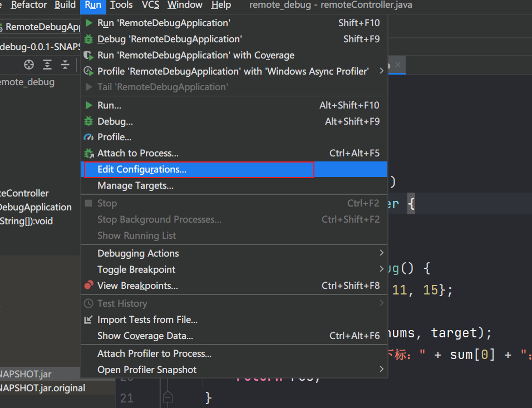Open the Build menu in menu bar
This screenshot has width=532, height=408.
coord(65,5)
